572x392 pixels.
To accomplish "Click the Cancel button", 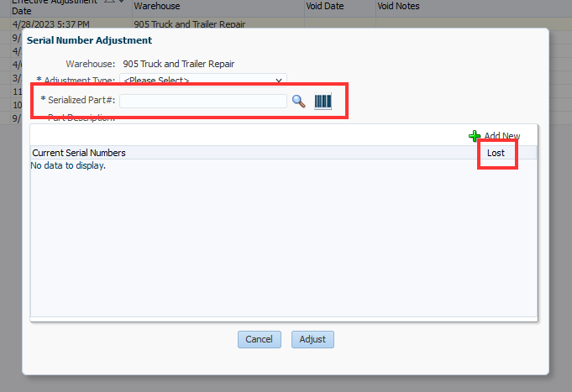I will [x=260, y=339].
